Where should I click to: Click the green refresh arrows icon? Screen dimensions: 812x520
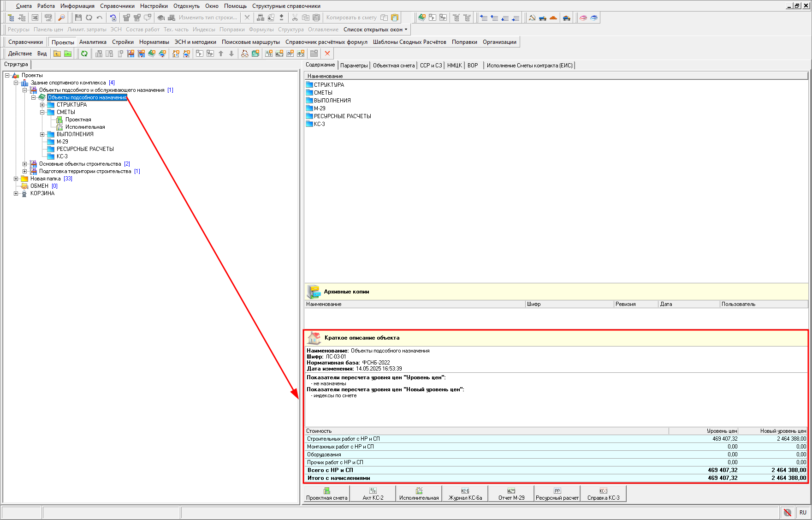click(x=84, y=54)
